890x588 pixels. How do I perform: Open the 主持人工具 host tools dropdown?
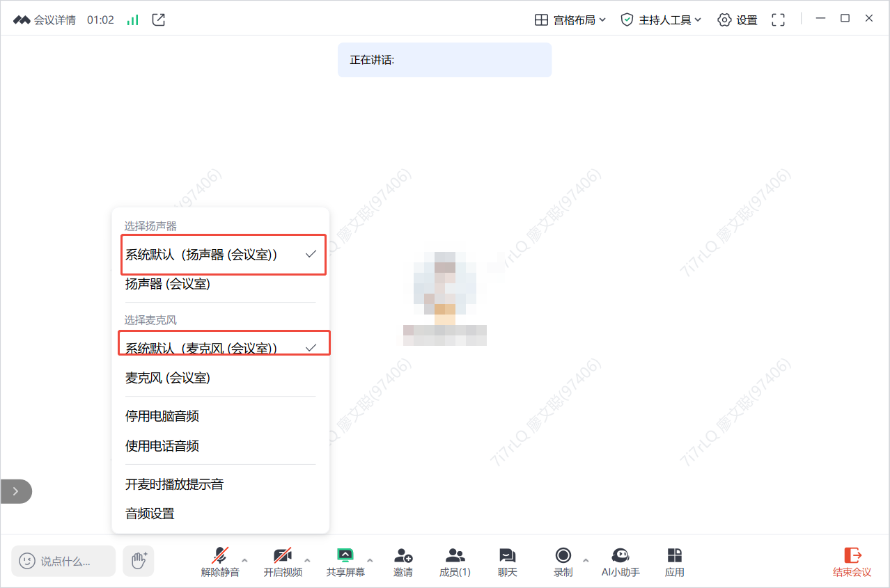661,20
